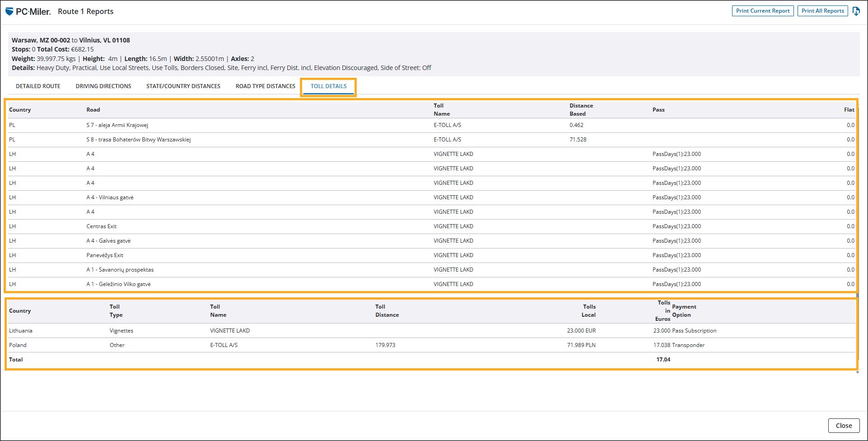Viewport: 868px width, 441px height.
Task: Select the Poland E-TOLL A/S summary row
Action: point(224,345)
